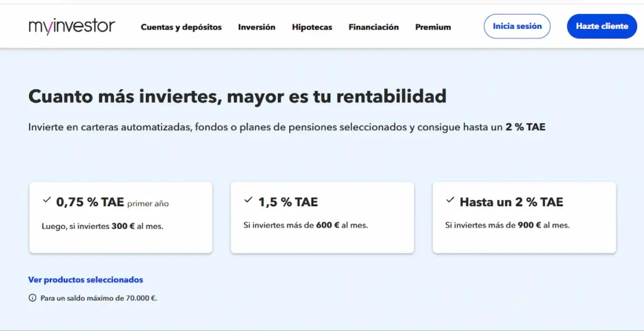Click the text 'Si inviertes más de 900 € al mes.'
644x331 pixels.
(x=508, y=225)
